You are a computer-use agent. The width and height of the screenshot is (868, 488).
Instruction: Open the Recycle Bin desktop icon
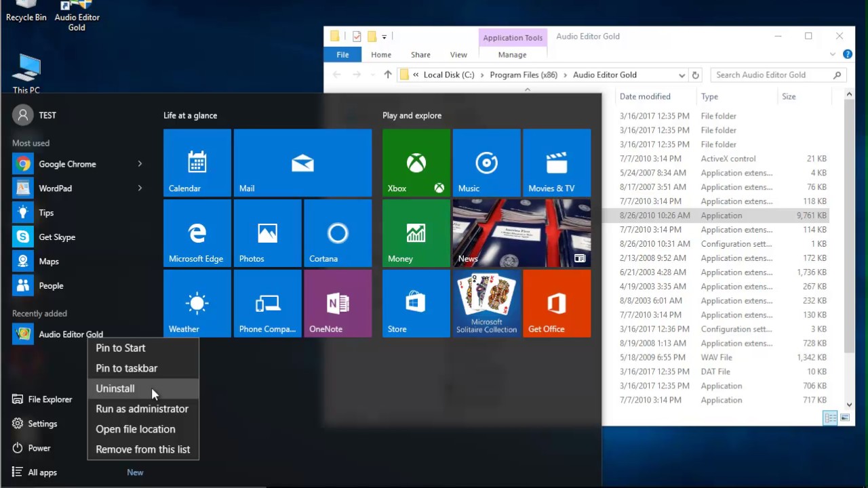coord(26,12)
